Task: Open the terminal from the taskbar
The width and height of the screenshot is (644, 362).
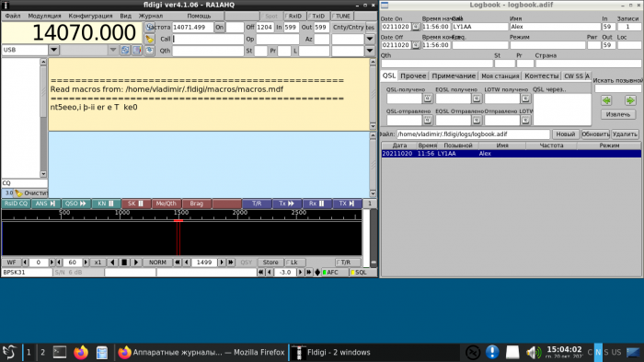Action: (60, 352)
